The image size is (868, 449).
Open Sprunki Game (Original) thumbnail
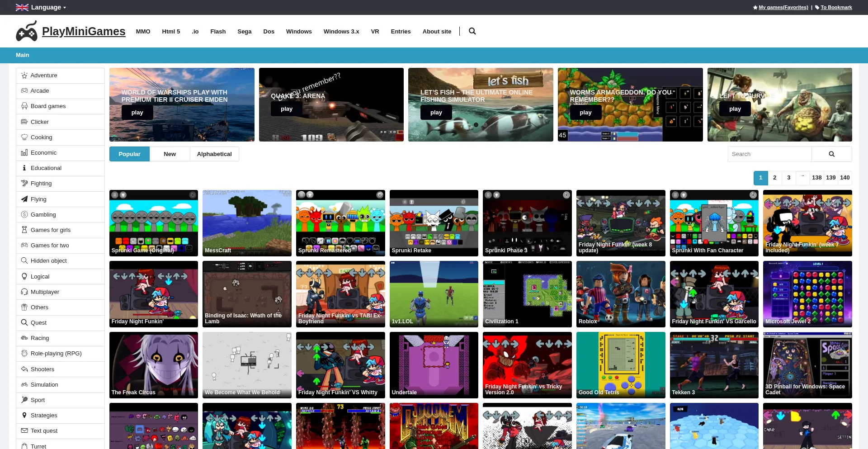154,223
